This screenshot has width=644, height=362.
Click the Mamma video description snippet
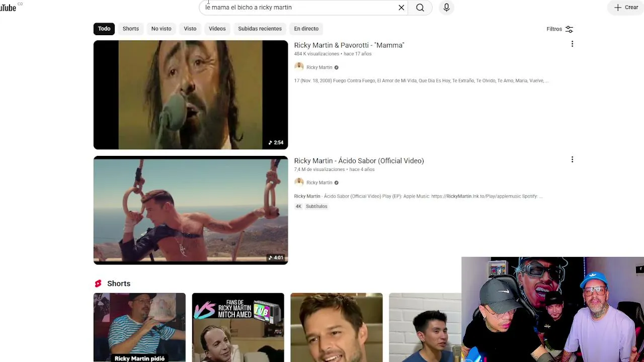point(422,80)
